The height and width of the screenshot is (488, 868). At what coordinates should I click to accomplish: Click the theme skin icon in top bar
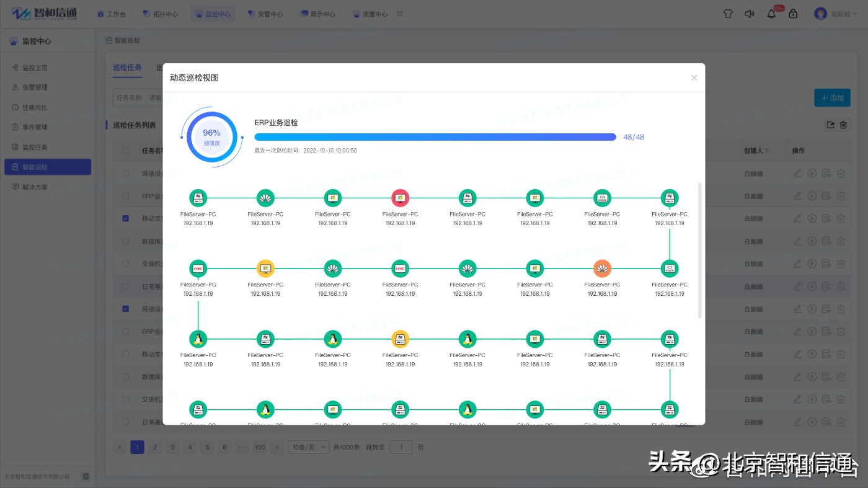(727, 12)
